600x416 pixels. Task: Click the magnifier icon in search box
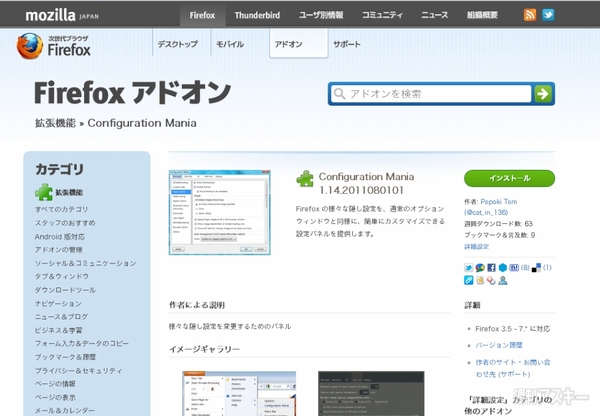pyautogui.click(x=339, y=93)
